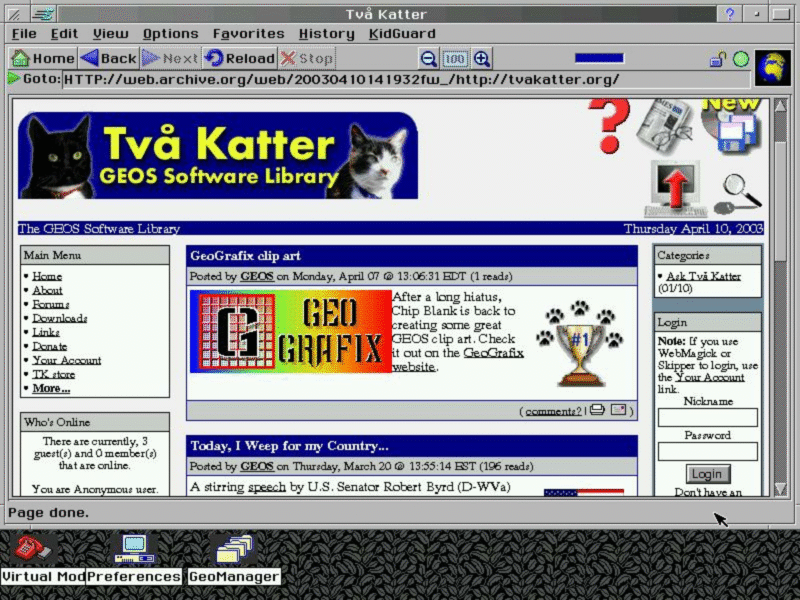The image size is (800, 600).
Task: Click GEOS author link in GeoGrafix post
Action: tap(257, 276)
